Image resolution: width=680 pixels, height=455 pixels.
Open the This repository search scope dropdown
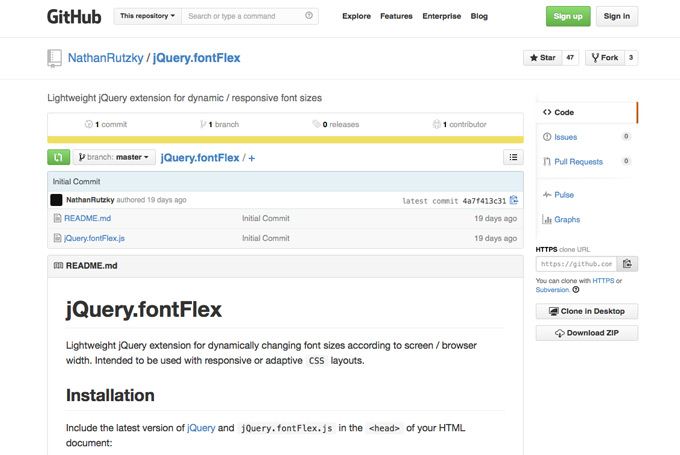pyautogui.click(x=147, y=16)
